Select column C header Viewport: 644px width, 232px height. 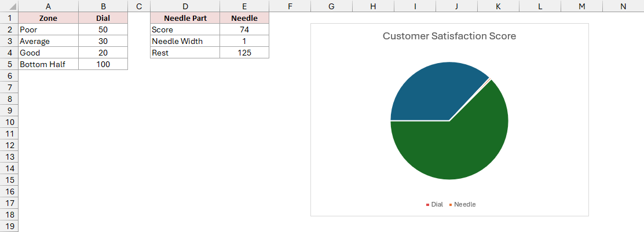click(x=139, y=6)
